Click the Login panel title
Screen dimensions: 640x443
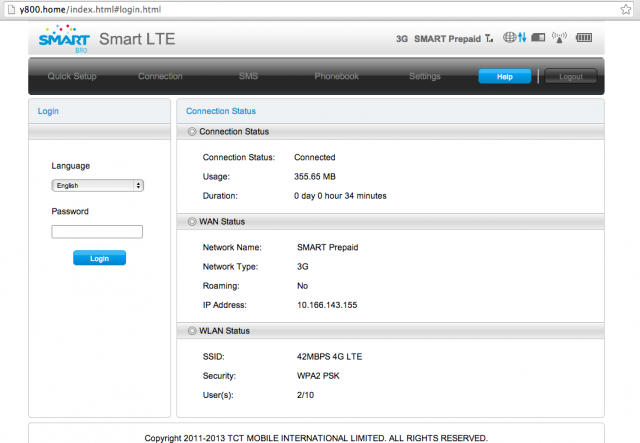48,111
